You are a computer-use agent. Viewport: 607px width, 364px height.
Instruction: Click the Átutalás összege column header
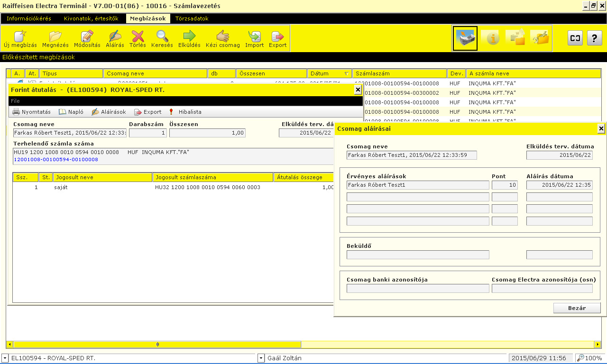click(x=304, y=177)
